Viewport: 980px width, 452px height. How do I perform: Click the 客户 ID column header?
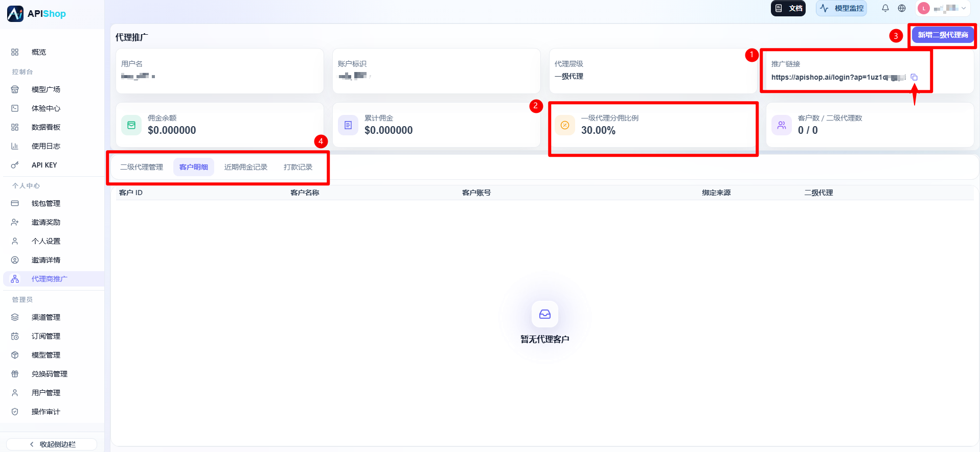pos(131,193)
